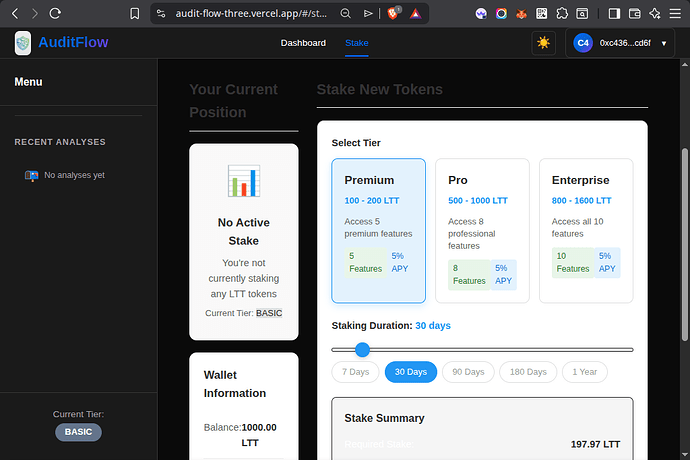
Task: Select the 1 Year staking duration
Action: (x=584, y=372)
